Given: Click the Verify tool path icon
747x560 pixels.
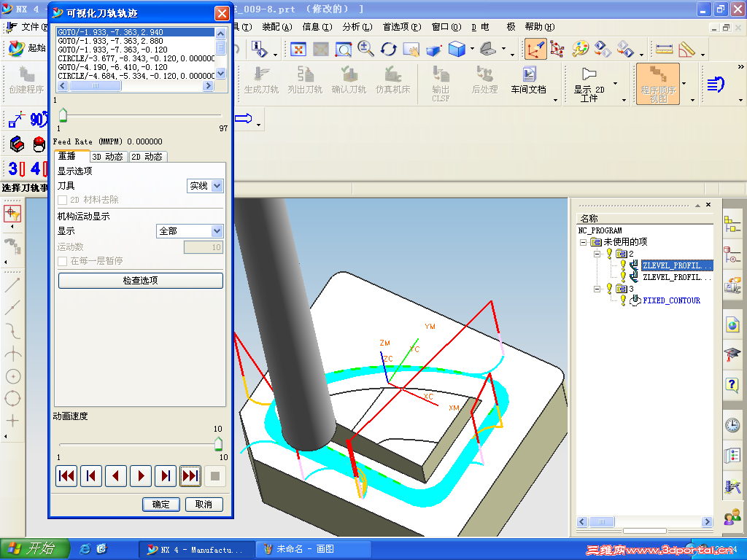Looking at the screenshot, I should (349, 81).
